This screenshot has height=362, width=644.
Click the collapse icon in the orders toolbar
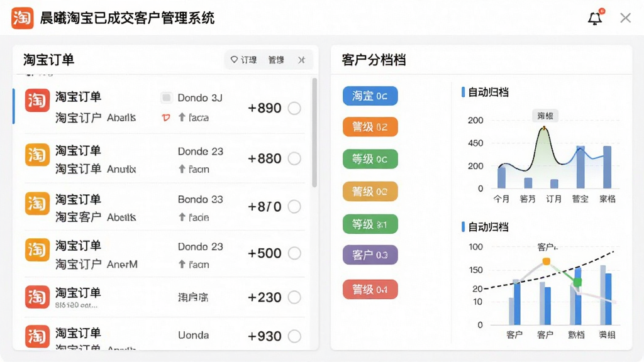[x=301, y=60]
